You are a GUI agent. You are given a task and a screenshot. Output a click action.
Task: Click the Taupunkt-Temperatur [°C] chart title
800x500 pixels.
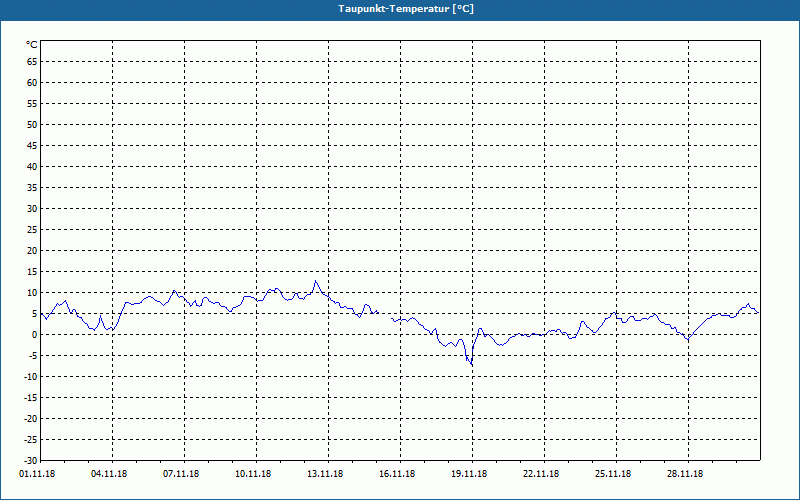(406, 9)
